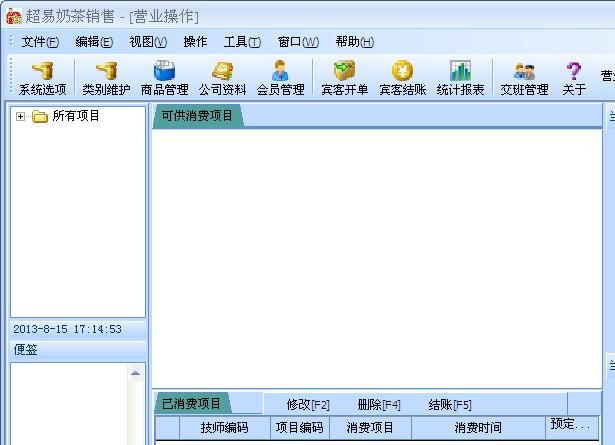The height and width of the screenshot is (445, 615).
Task: Open the 文件 menu
Action: coord(39,42)
